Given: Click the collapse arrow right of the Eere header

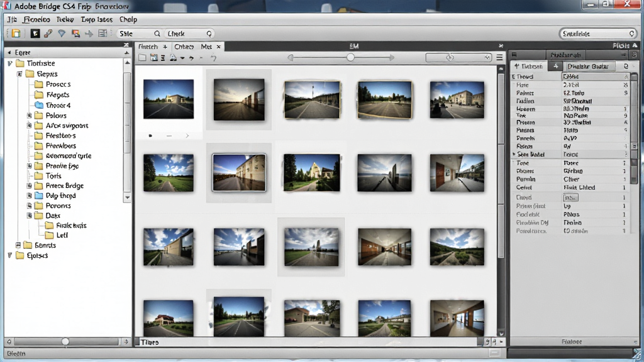Looking at the screenshot, I should 126,53.
